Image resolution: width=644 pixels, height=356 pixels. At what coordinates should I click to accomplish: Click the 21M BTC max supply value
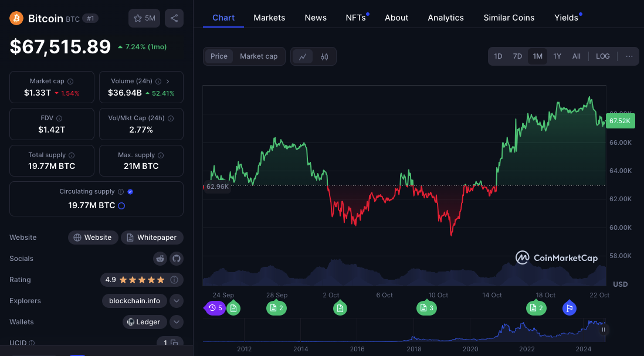tap(141, 167)
